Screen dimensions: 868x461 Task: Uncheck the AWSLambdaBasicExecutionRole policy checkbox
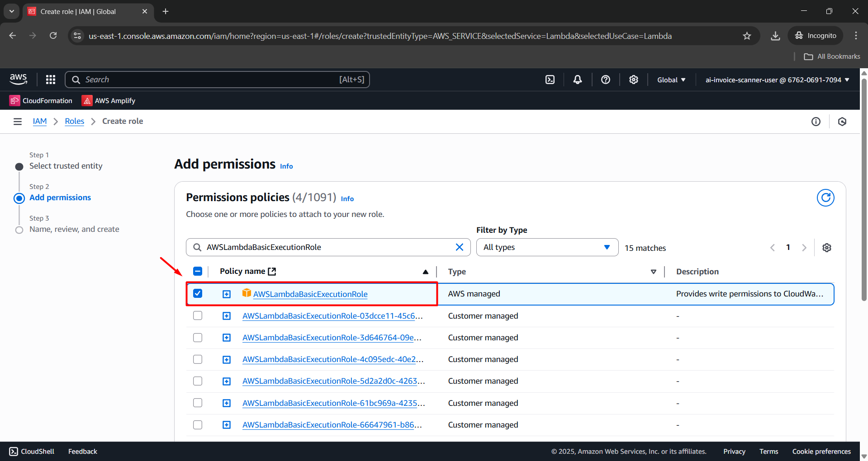[x=198, y=294]
